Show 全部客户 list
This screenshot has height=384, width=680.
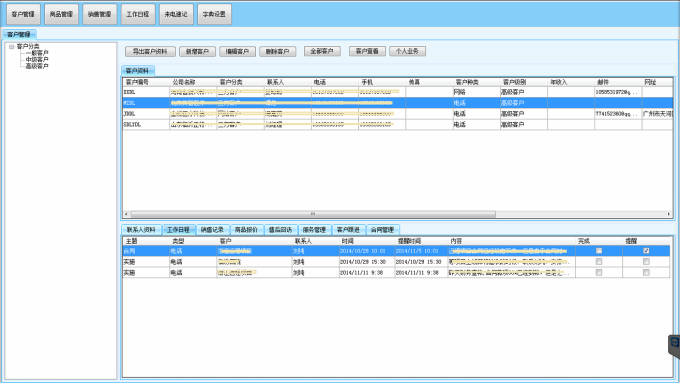click(322, 51)
